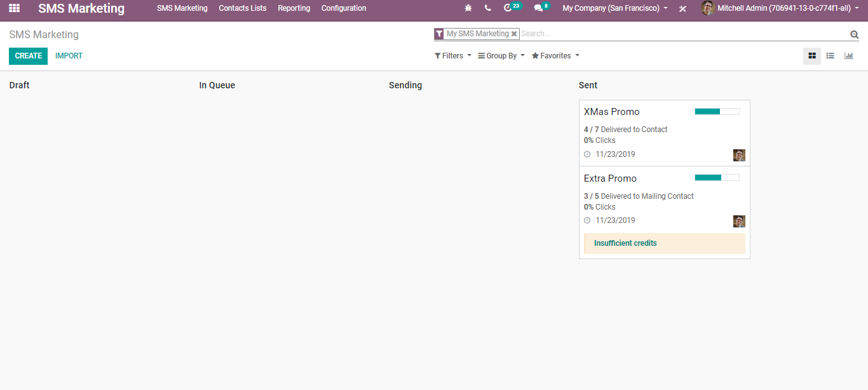The height and width of the screenshot is (390, 868).
Task: Switch to Kanban view
Action: click(x=811, y=56)
